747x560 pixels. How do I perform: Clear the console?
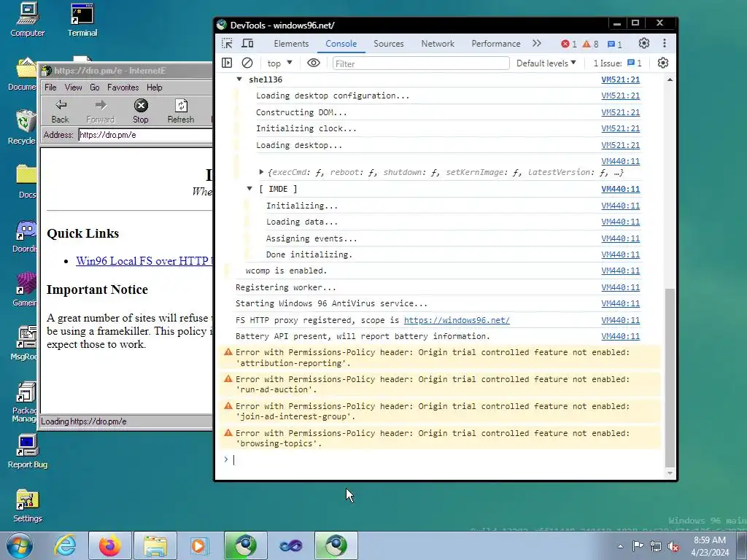click(247, 63)
